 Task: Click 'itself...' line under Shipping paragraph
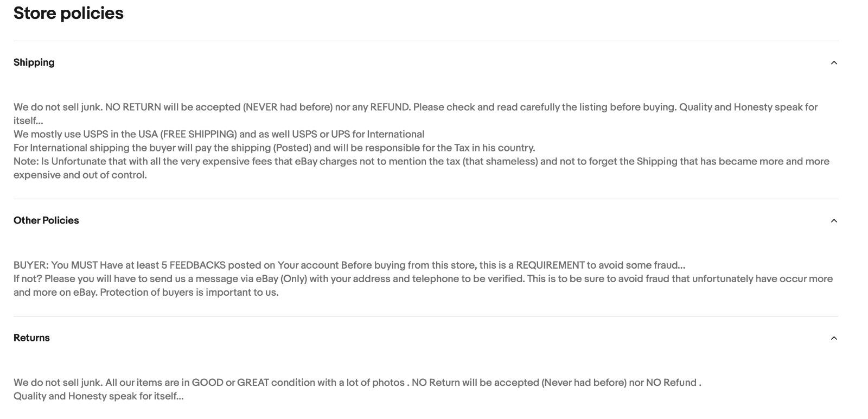(28, 120)
